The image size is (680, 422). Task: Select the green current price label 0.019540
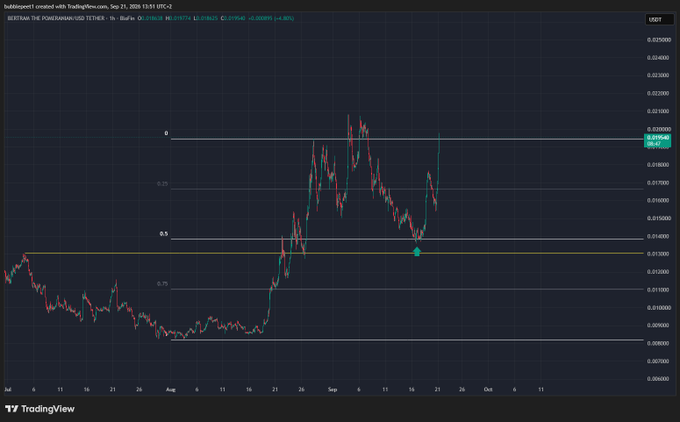pyautogui.click(x=657, y=141)
